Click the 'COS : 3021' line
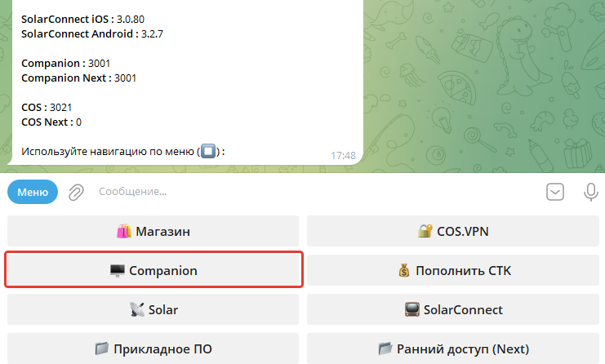 pos(47,107)
